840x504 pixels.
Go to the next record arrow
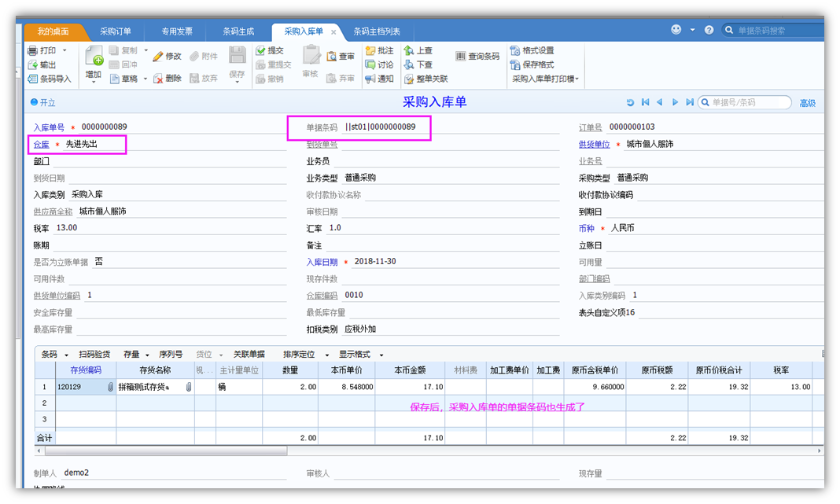675,102
